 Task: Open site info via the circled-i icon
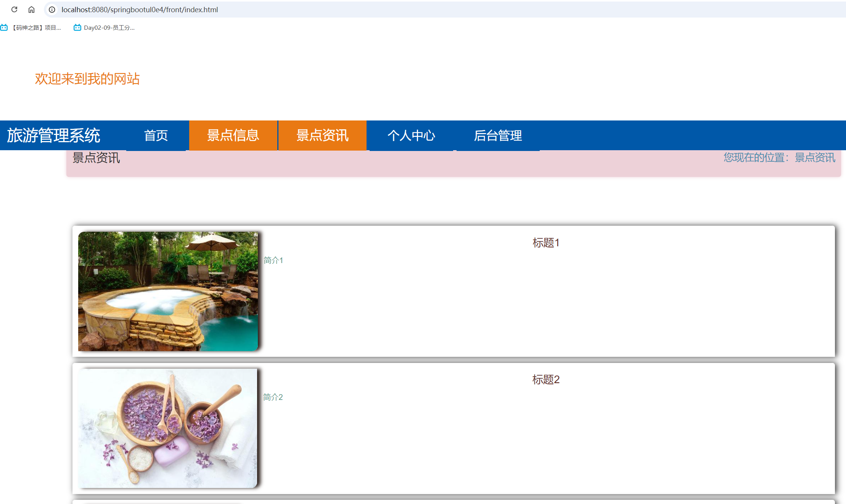51,10
